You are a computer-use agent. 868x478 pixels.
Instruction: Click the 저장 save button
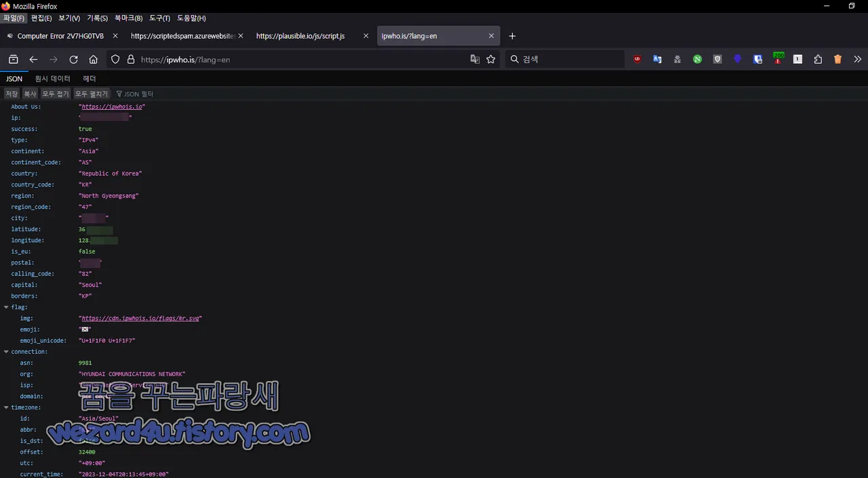point(12,94)
